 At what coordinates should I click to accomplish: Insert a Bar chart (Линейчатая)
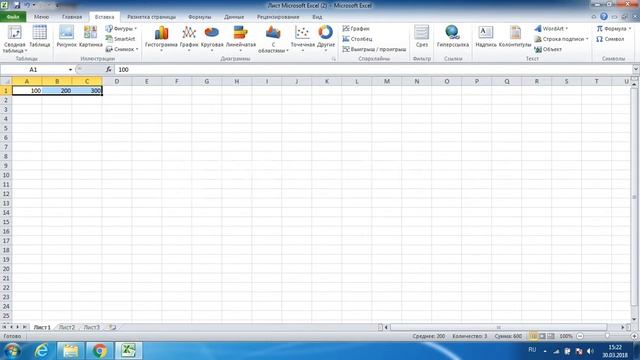tap(241, 39)
